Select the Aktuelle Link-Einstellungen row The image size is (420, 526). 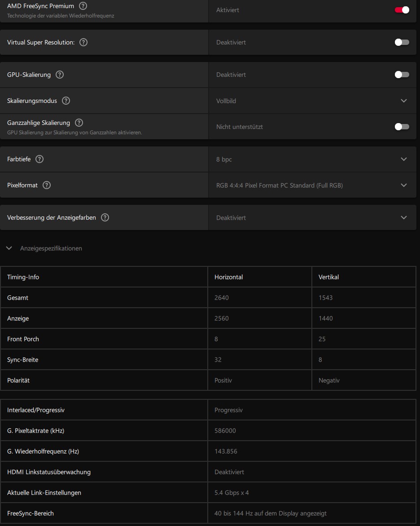(44, 492)
